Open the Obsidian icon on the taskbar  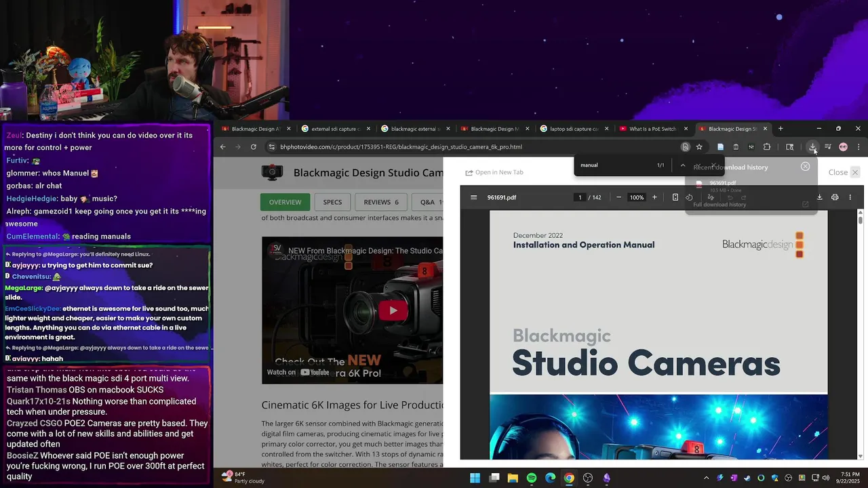(x=606, y=478)
